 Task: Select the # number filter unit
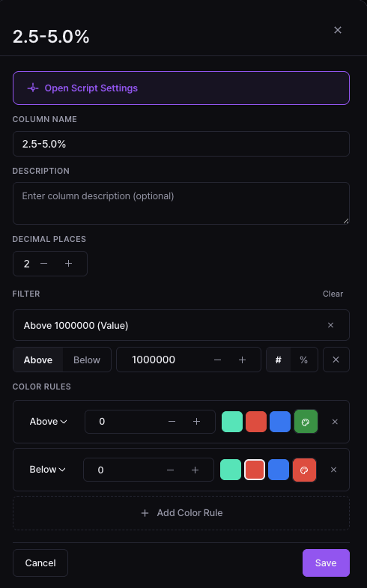(x=278, y=360)
